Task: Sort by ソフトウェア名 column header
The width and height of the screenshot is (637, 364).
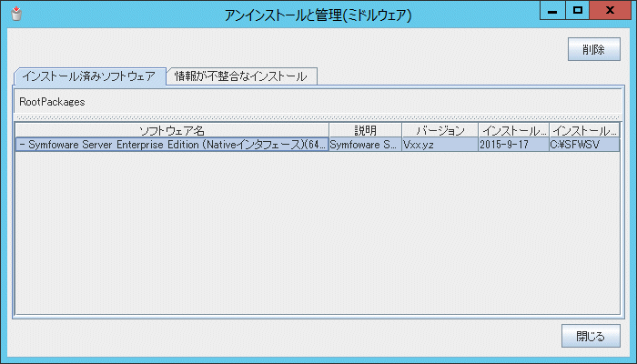Action: [172, 130]
